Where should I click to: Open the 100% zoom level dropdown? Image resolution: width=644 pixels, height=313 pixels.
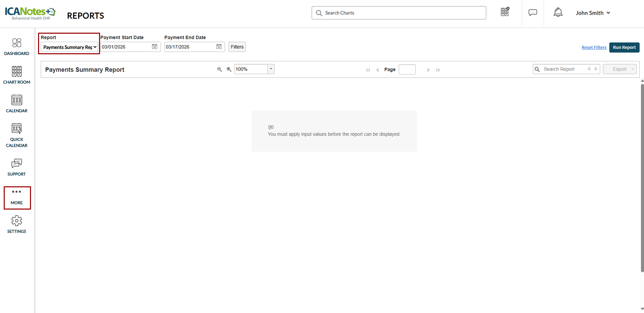[x=271, y=69]
